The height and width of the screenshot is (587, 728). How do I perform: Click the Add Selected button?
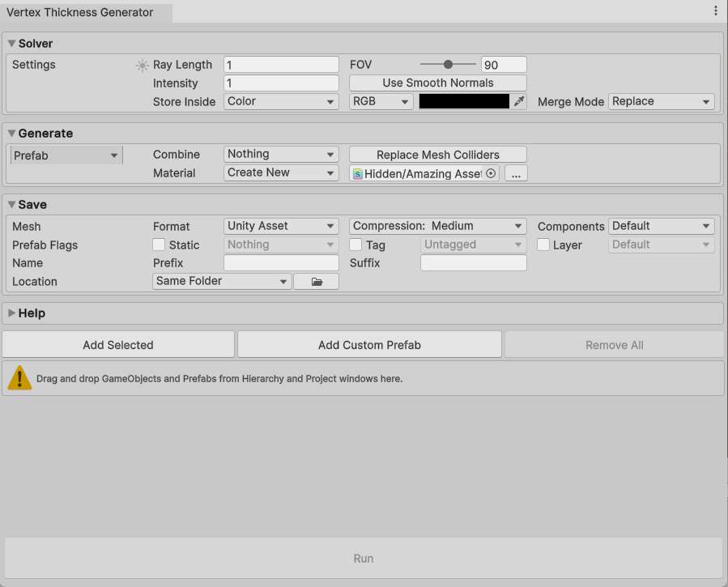pos(118,345)
